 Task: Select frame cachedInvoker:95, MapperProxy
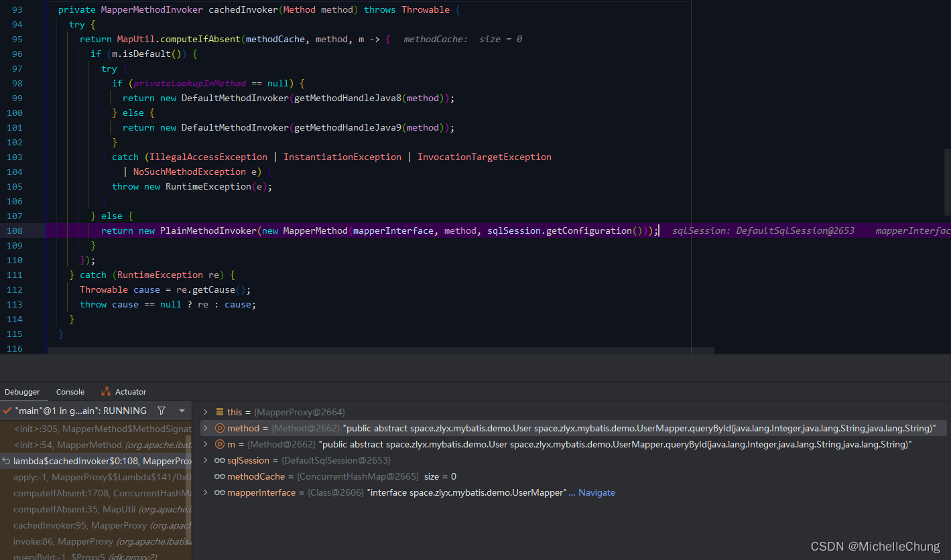[x=96, y=525]
